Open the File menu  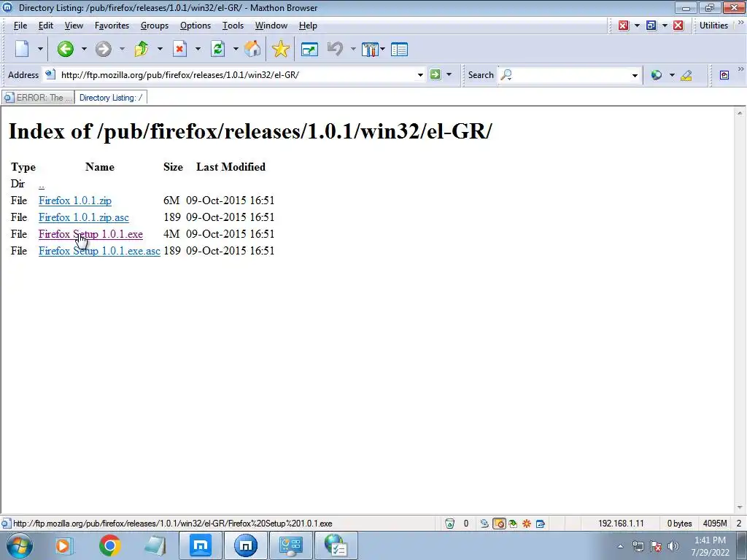click(x=20, y=26)
